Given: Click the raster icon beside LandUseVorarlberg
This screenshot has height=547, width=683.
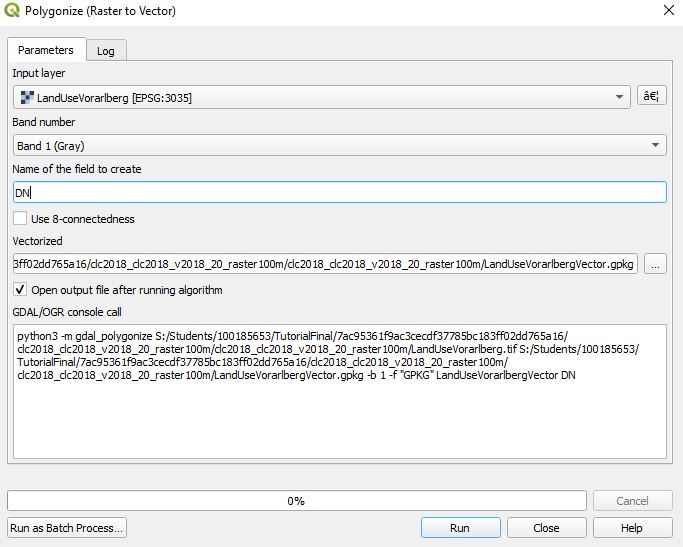Looking at the screenshot, I should [x=26, y=98].
